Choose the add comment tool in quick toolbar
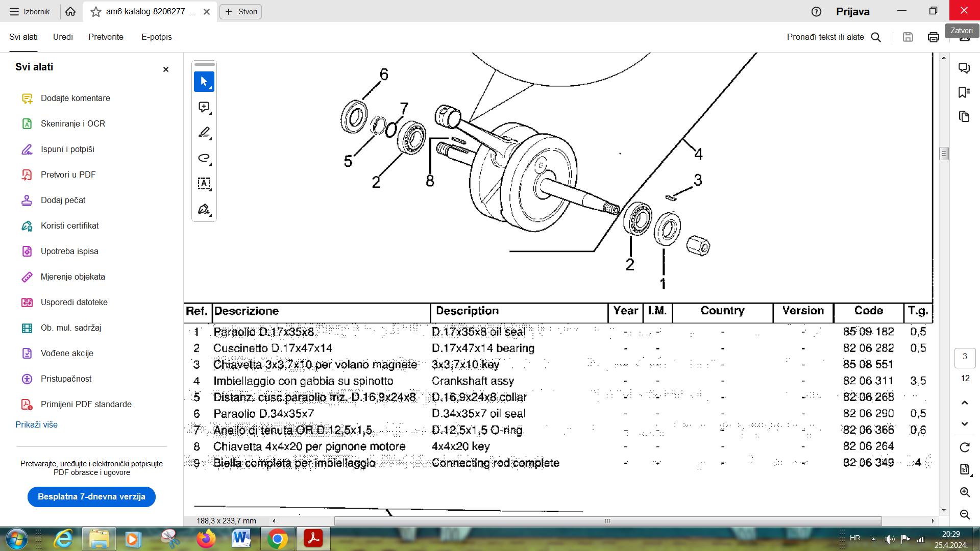 tap(204, 107)
